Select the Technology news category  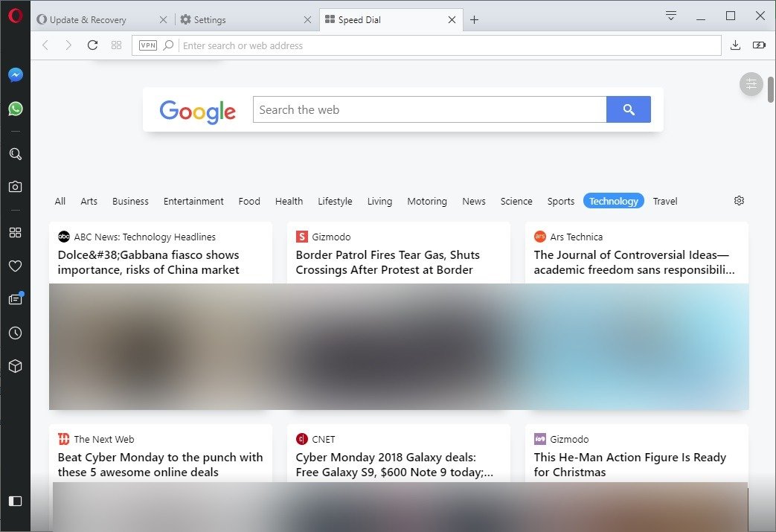[x=614, y=201]
